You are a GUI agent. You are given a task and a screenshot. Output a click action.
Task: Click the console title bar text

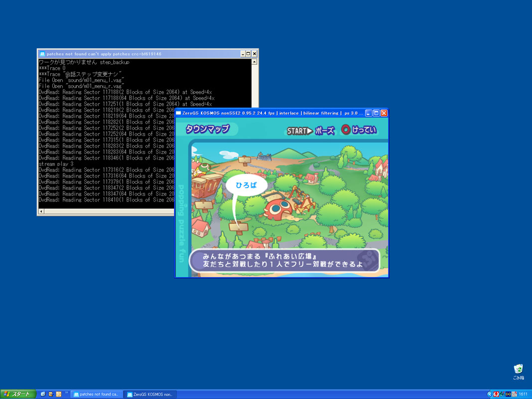point(104,53)
